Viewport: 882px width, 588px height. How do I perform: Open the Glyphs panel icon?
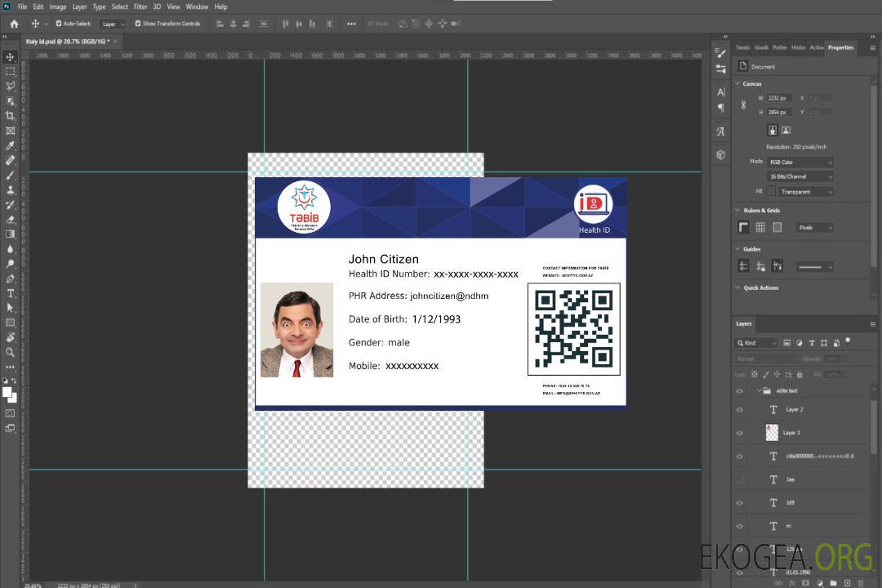720,131
